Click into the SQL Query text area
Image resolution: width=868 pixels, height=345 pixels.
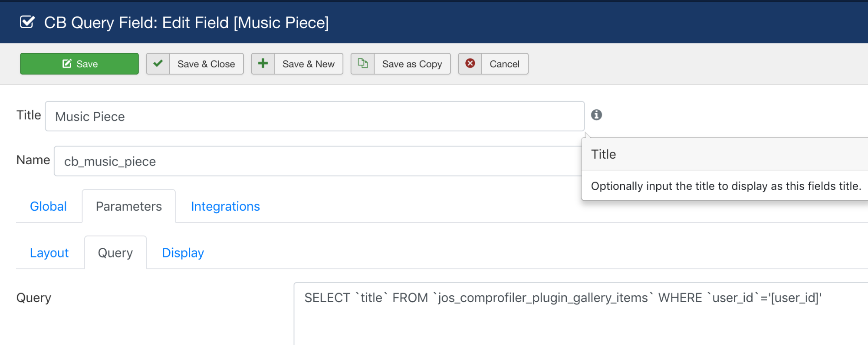(x=581, y=314)
